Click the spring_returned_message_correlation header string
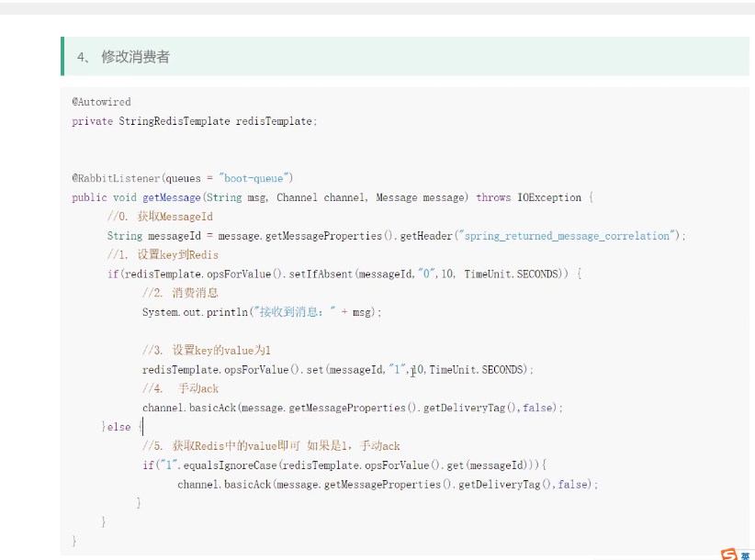Viewport: 755px width, 560px height. pyautogui.click(x=566, y=236)
